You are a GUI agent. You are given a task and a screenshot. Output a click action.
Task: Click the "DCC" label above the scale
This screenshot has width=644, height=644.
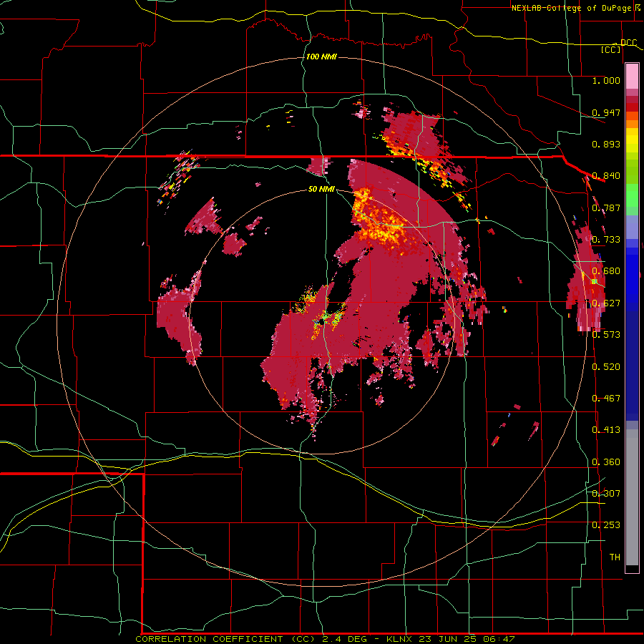tap(628, 43)
